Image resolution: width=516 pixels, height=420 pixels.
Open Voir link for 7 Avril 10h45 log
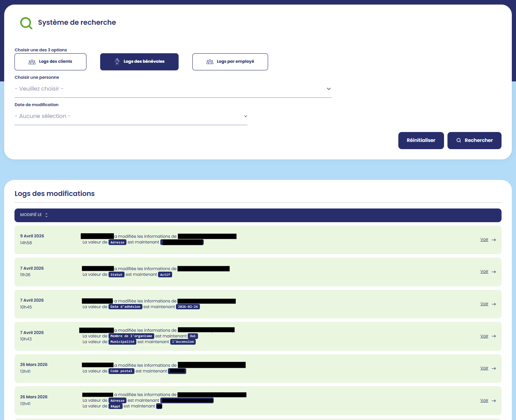(484, 304)
